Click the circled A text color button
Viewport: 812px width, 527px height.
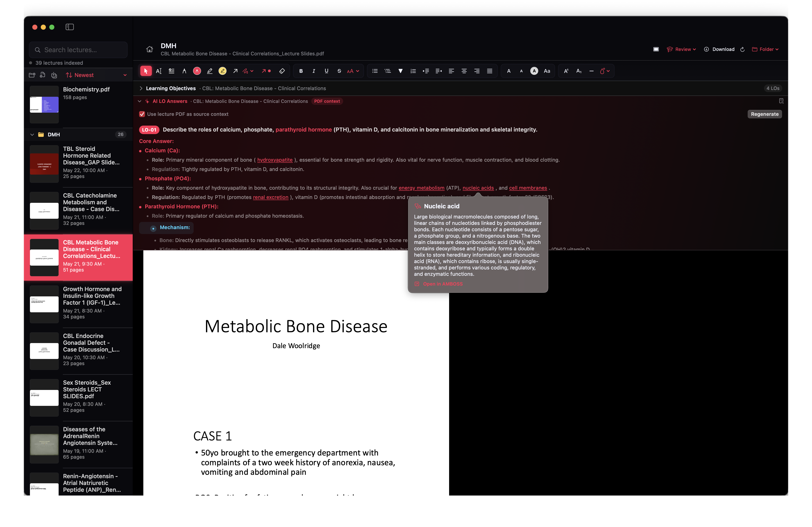(x=534, y=71)
